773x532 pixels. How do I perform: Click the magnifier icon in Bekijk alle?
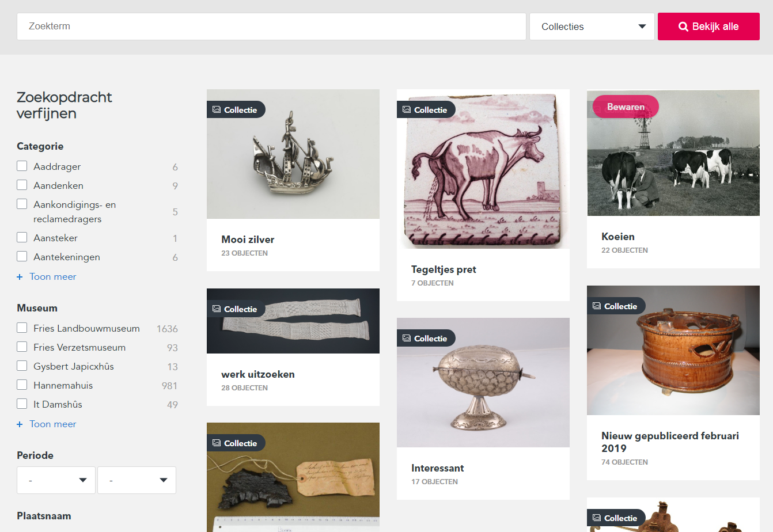[x=683, y=26]
